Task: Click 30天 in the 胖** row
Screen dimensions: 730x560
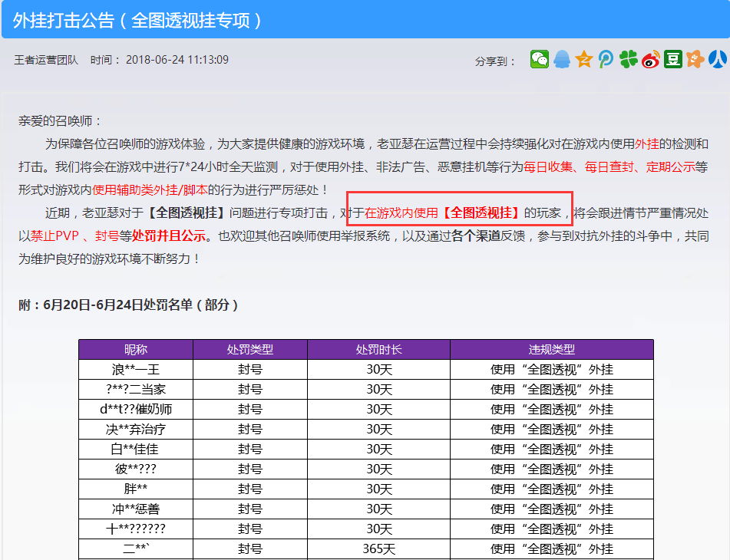Action: click(378, 489)
